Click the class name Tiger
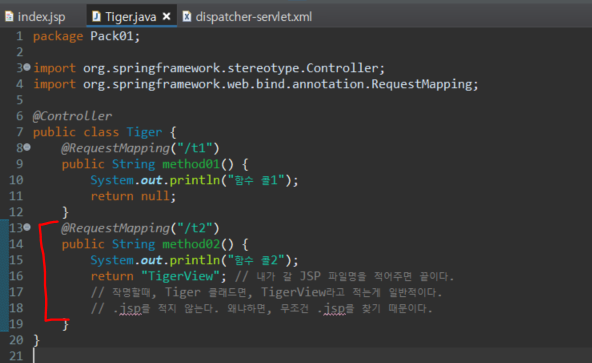 [144, 132]
